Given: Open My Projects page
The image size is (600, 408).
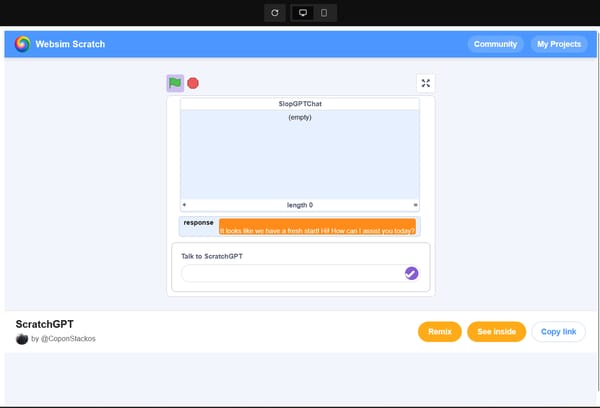Looking at the screenshot, I should pos(559,44).
